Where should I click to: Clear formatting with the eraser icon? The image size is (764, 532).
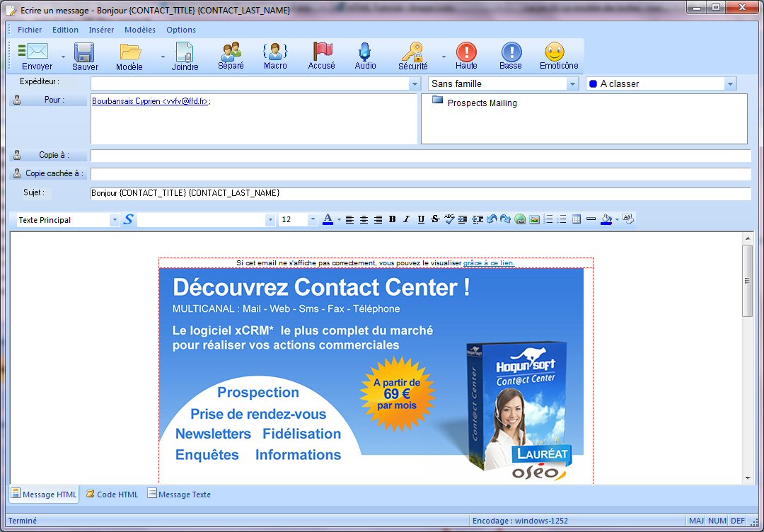[x=629, y=219]
